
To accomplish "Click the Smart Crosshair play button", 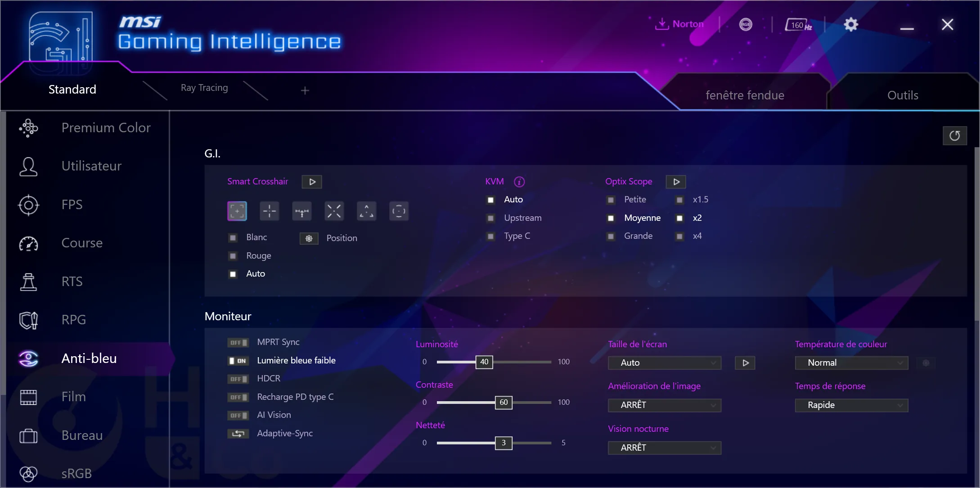I will click(312, 182).
